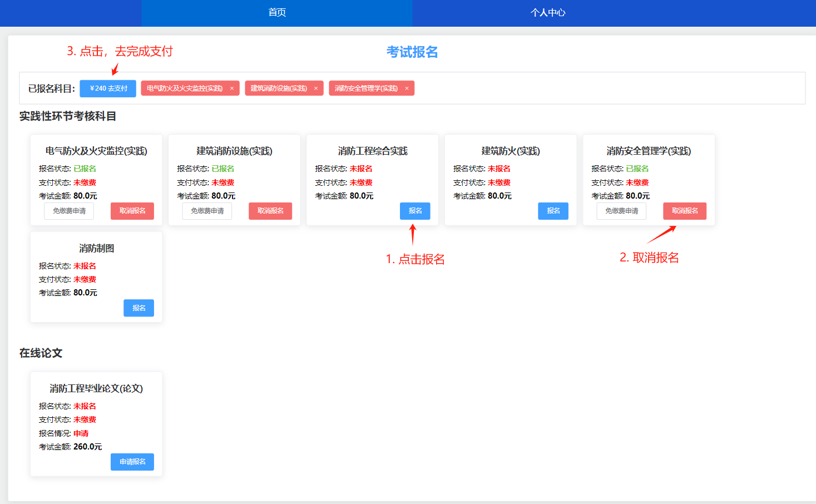Click 免缴费申请 on 建筑消防设施(实践) card
Screen dimensions: 816x504
207,211
